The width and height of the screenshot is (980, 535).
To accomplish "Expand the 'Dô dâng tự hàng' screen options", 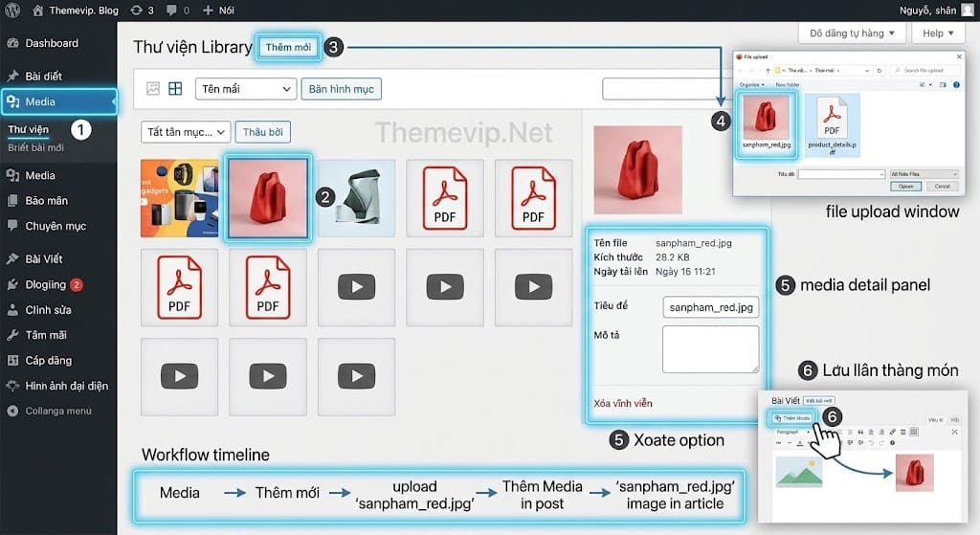I will click(852, 33).
